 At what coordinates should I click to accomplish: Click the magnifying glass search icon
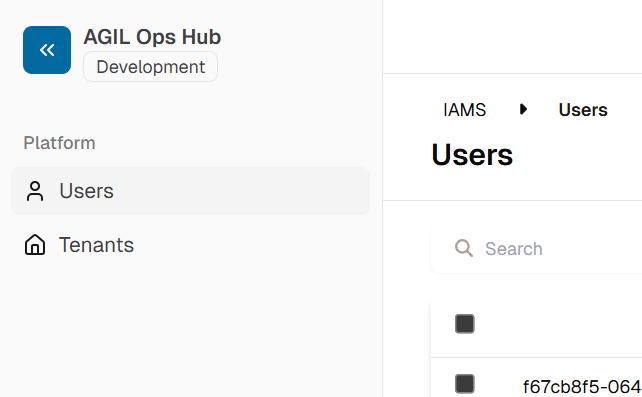click(x=464, y=248)
